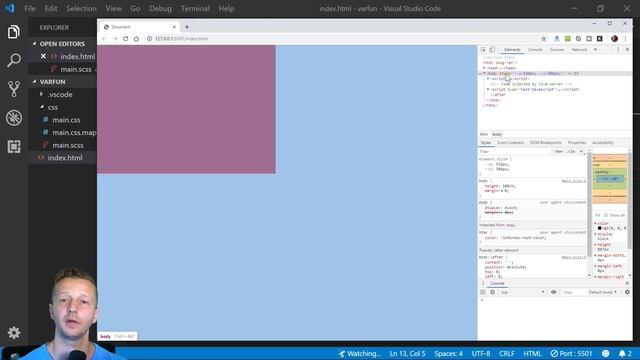Open the Explorer view in the activity bar

[13, 32]
